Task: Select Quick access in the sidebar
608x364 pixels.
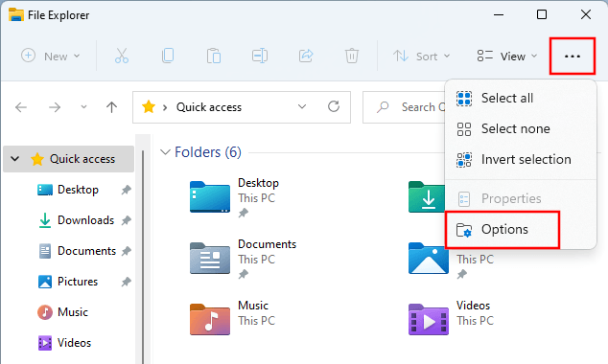Action: point(69,159)
